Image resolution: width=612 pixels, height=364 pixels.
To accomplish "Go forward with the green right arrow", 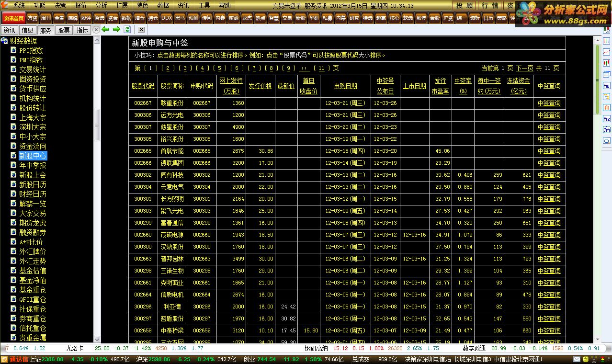I will (x=116, y=30).
